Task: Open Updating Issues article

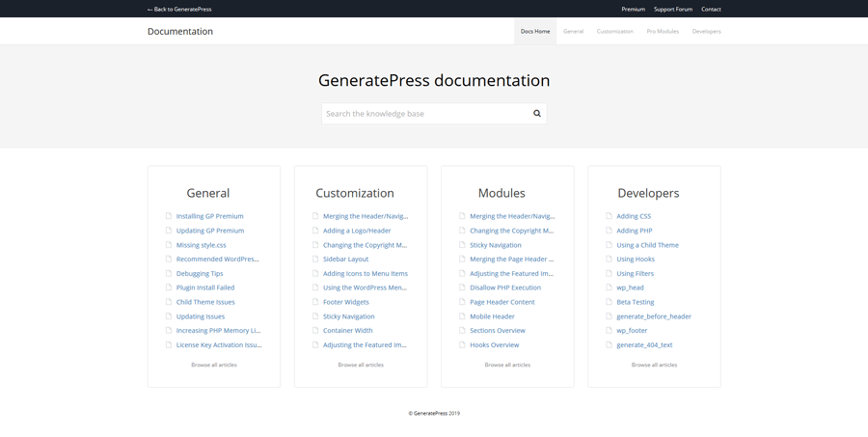Action: [x=201, y=316]
